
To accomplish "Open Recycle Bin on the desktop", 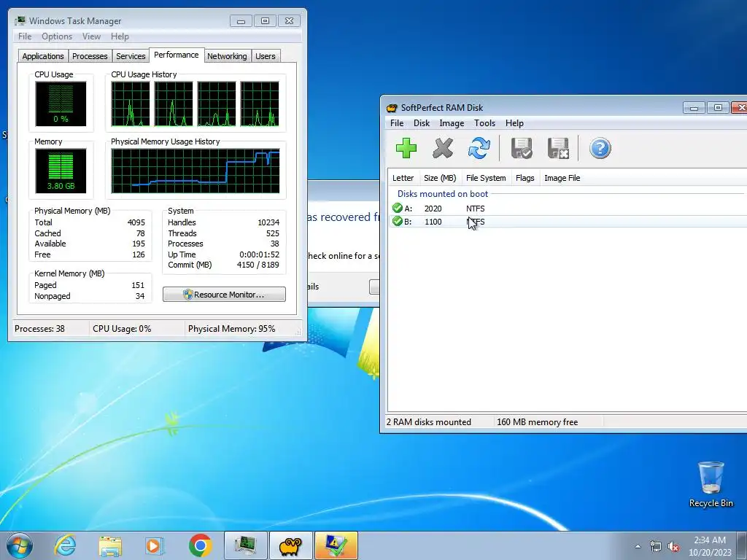I will [x=711, y=484].
